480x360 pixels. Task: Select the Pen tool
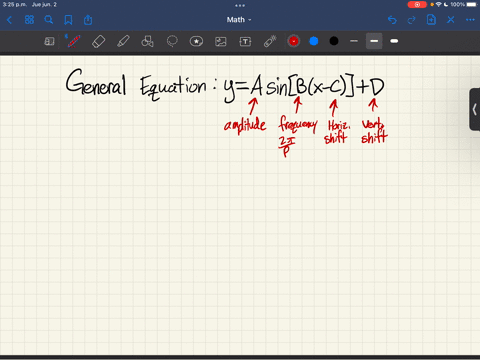(x=73, y=41)
